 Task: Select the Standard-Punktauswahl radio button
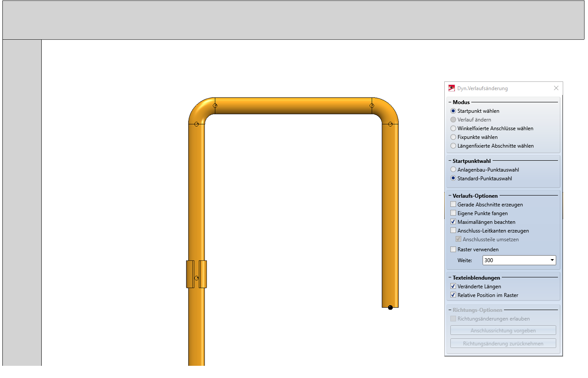point(453,179)
